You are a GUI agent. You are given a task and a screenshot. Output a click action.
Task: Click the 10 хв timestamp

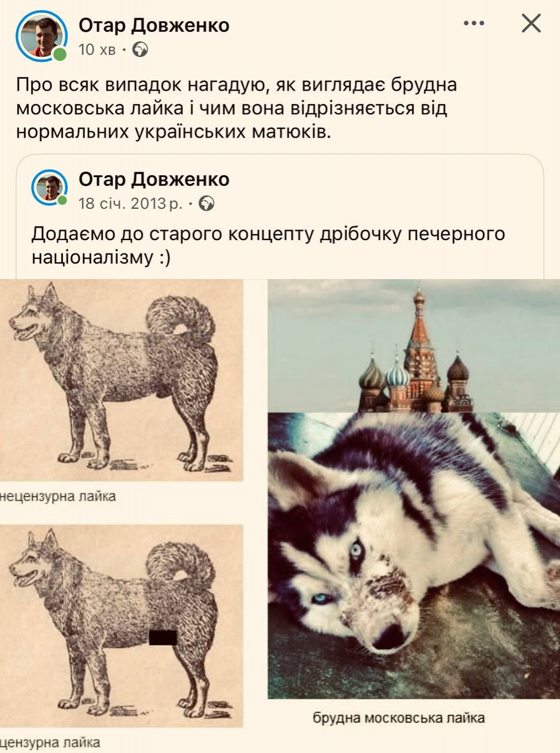97,50
